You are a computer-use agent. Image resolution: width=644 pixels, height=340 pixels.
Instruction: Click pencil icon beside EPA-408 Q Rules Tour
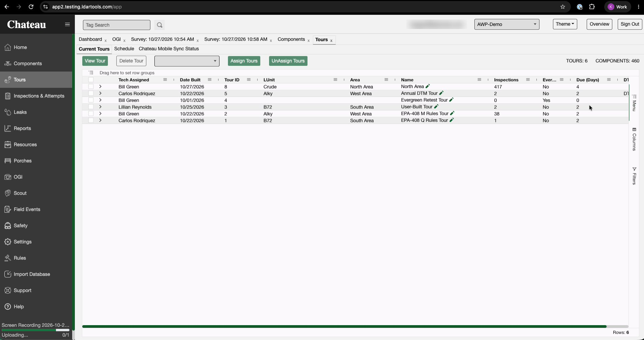pyautogui.click(x=452, y=120)
